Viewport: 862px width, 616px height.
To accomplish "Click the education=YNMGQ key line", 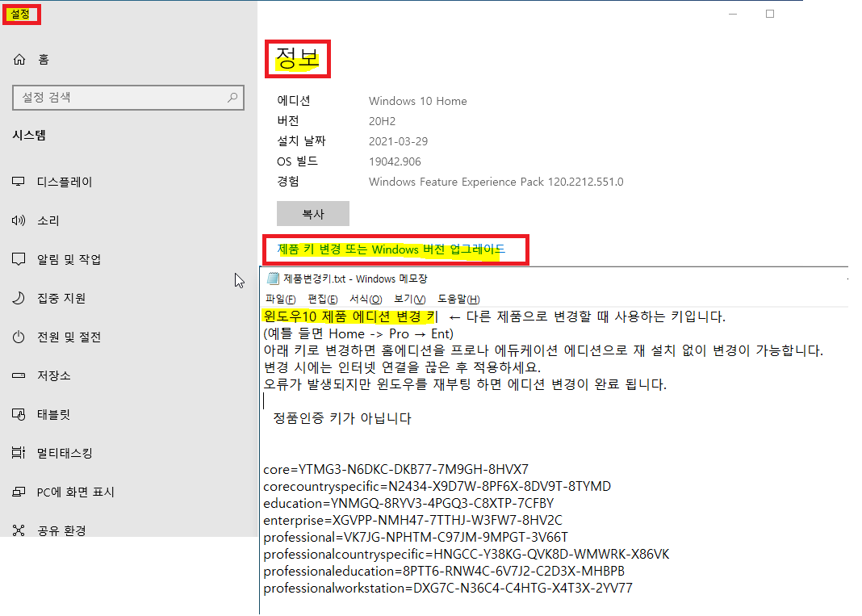I will point(408,504).
